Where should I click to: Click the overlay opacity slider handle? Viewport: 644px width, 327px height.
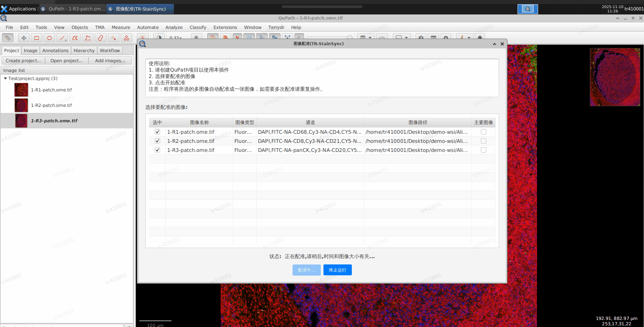click(350, 38)
